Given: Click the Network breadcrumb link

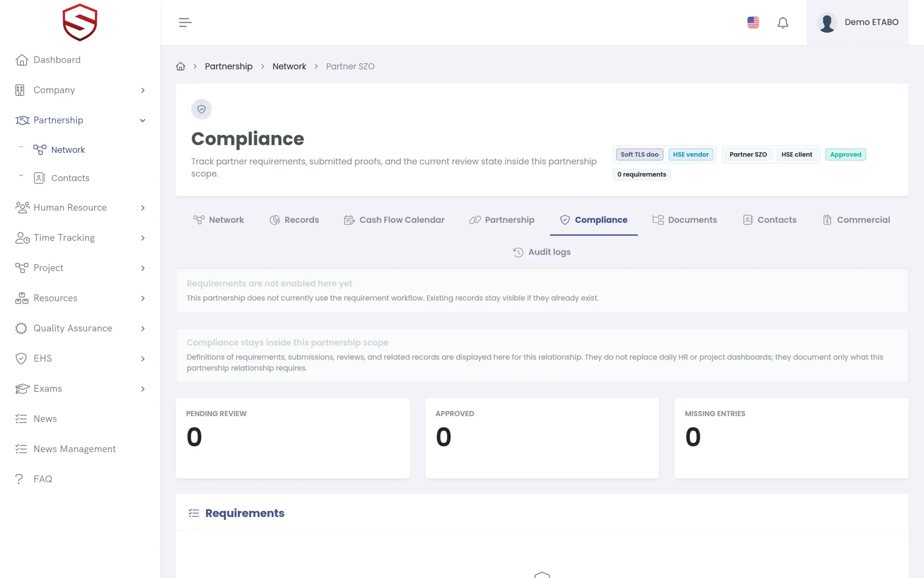Looking at the screenshot, I should coord(289,66).
